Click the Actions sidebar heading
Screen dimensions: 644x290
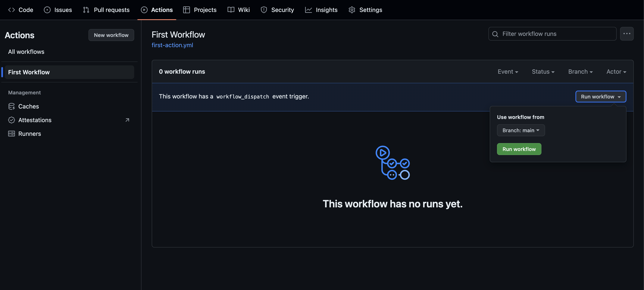(19, 35)
